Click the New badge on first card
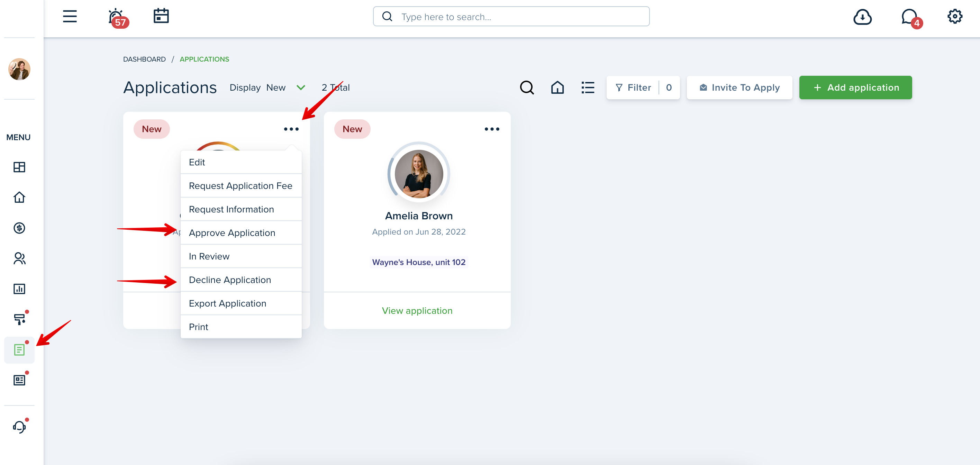Screen dimensions: 980x465 (152, 129)
